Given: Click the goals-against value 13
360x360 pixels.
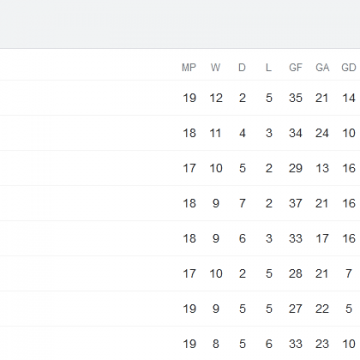Looking at the screenshot, I should tap(322, 168).
